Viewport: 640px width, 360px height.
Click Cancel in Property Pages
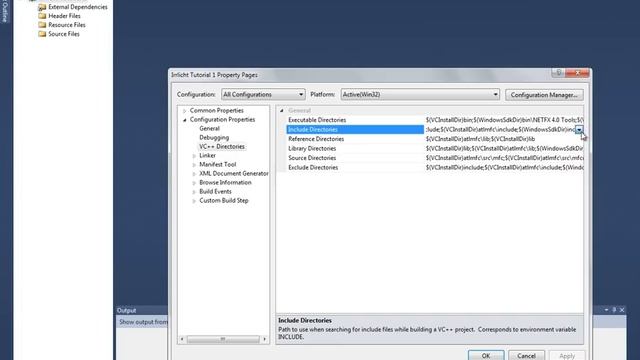[526, 356]
